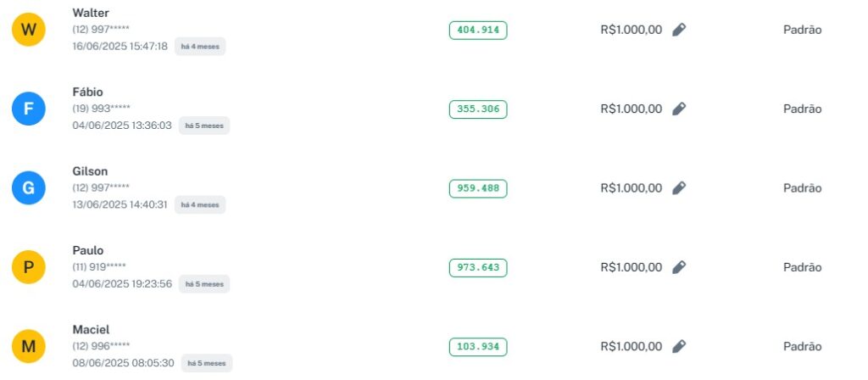Select the code badge 355.306
This screenshot has width=868, height=380.
[x=478, y=109]
